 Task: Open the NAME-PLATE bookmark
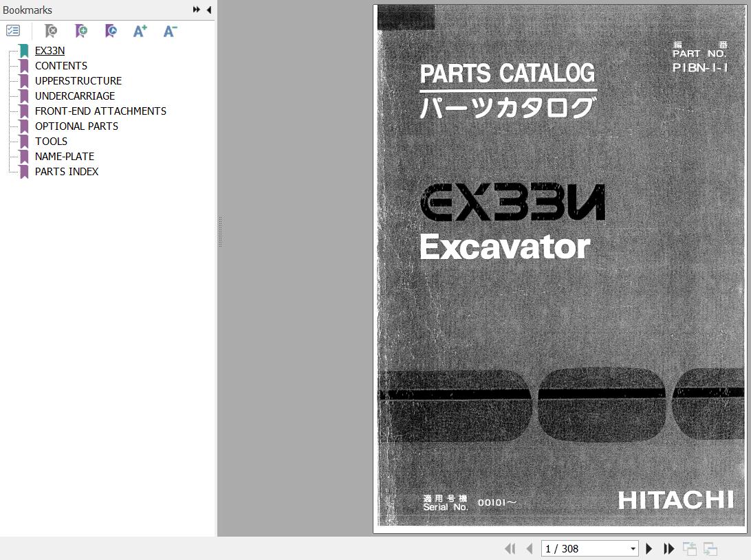tap(65, 157)
